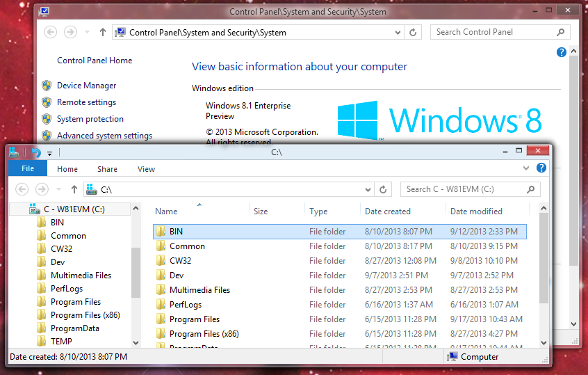Viewport: 588px width, 375px height.
Task: Sort file list by Name column
Action: [x=201, y=212]
